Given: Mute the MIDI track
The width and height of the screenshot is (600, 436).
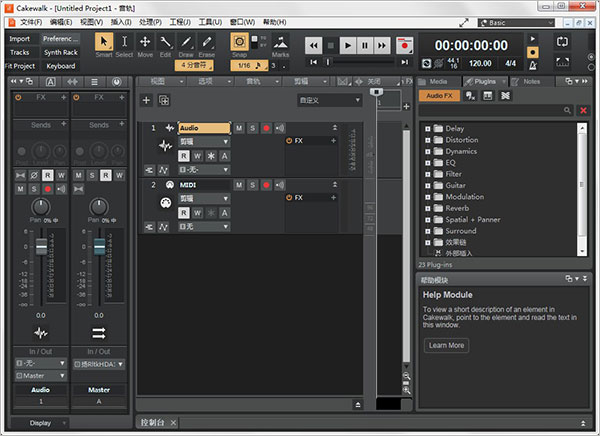Looking at the screenshot, I should pos(239,185).
